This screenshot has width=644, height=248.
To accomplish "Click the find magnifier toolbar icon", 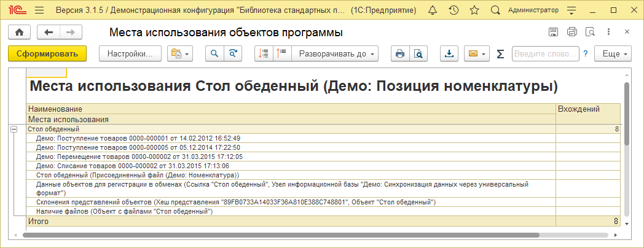I will [214, 54].
